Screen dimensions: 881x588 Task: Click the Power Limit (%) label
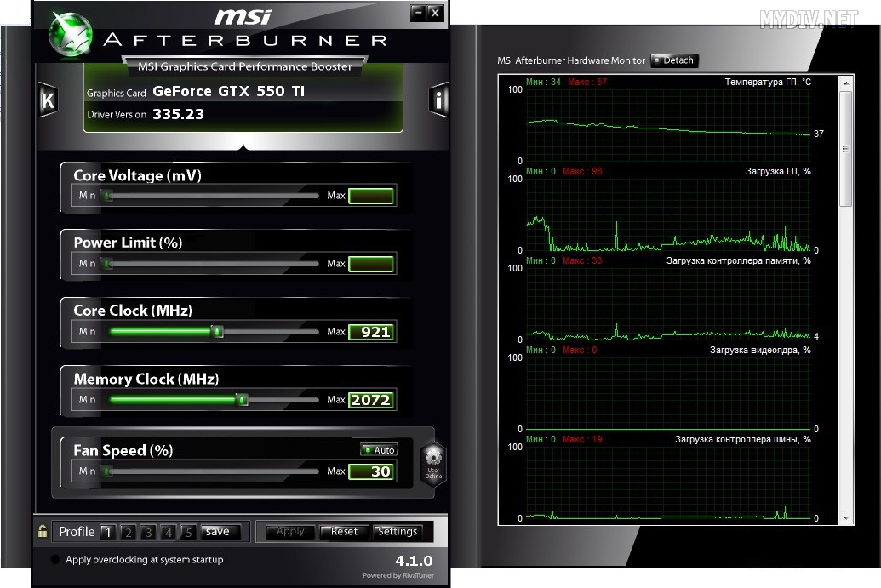click(x=128, y=243)
